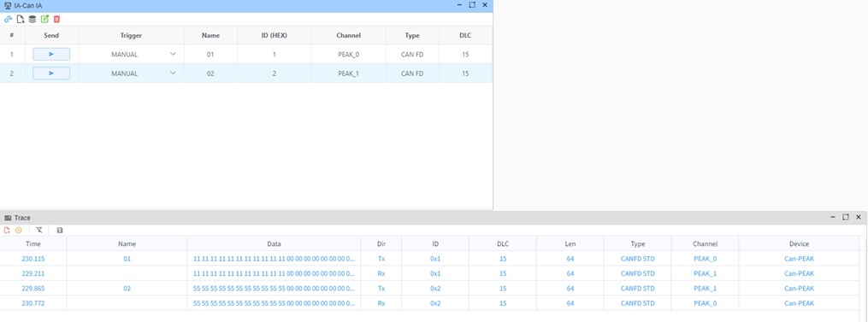Click the 0x2 ID cell in the Tx trace row
The image size is (868, 322).
(435, 288)
